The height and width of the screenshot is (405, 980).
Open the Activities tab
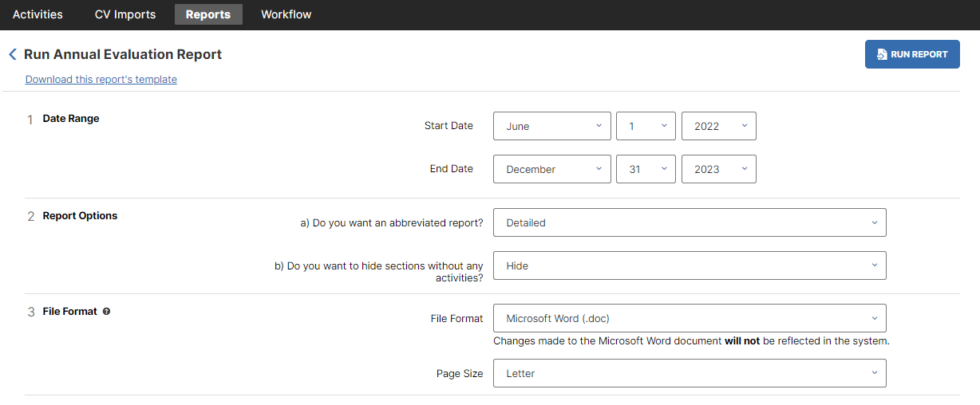coord(38,14)
